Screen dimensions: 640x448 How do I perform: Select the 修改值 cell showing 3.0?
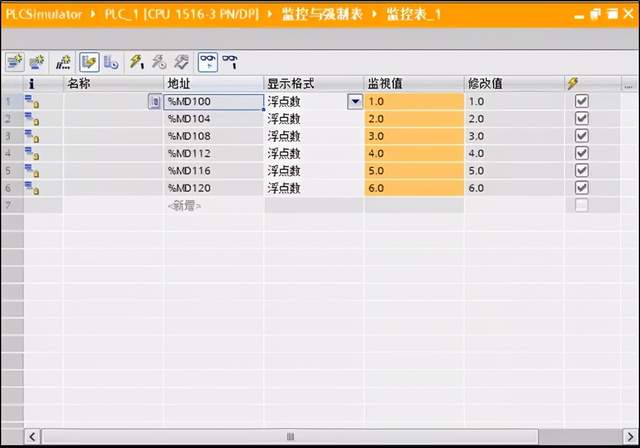click(x=513, y=136)
